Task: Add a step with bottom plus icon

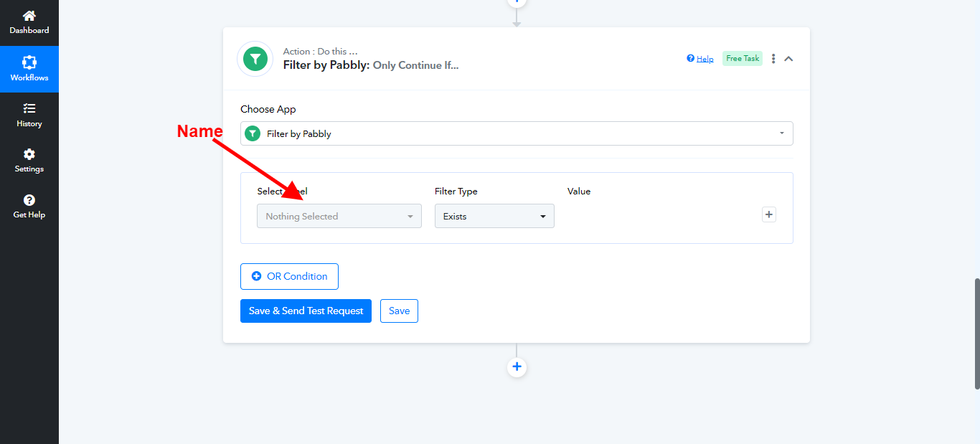Action: pyautogui.click(x=517, y=367)
